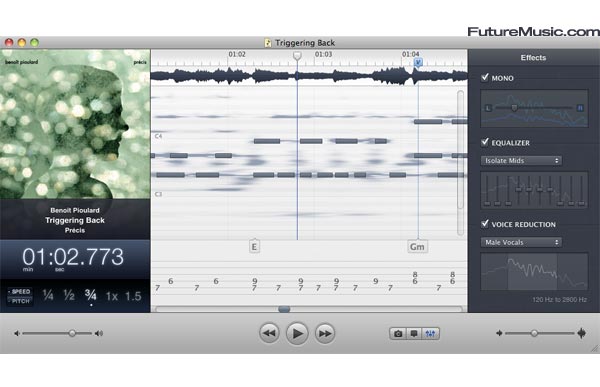Set playback speed to 1x
This screenshot has width=600, height=387.
click(x=112, y=296)
